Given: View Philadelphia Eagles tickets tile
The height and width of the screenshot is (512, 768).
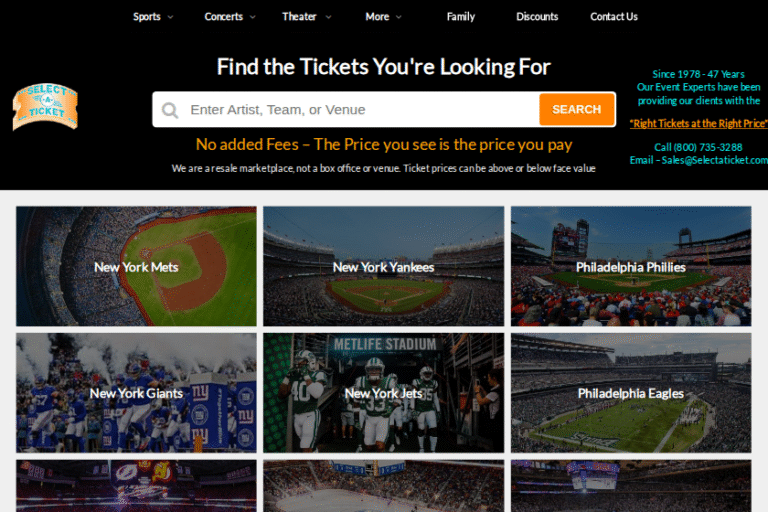Looking at the screenshot, I should (631, 393).
